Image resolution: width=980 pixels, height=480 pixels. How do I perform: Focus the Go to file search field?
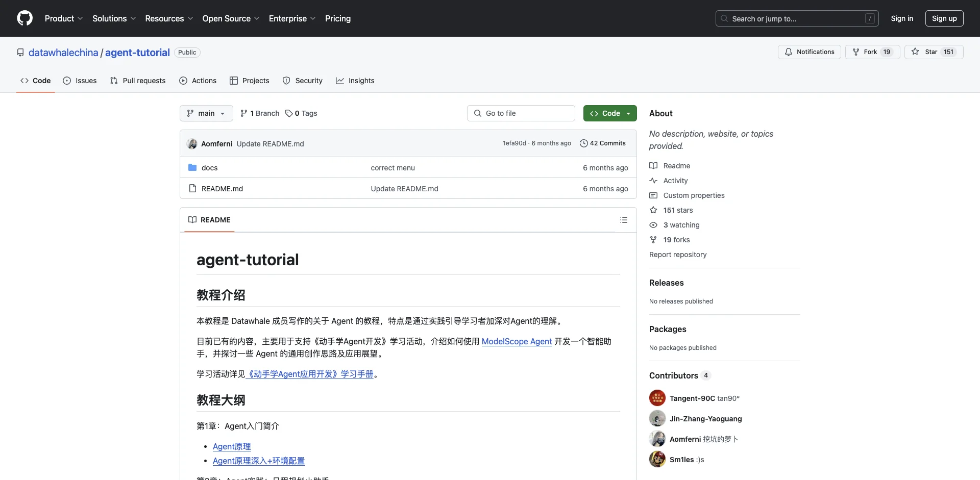click(x=521, y=113)
